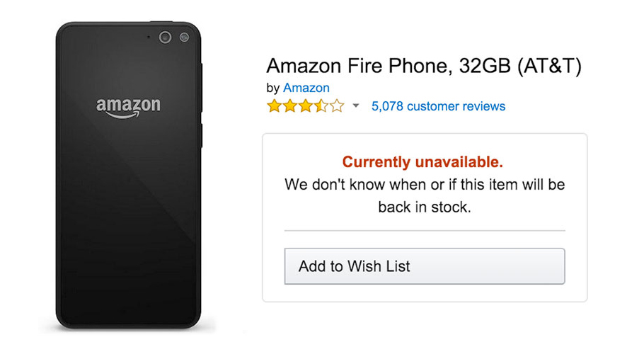Viewport: 644px width, 354px height.
Task: Click the third rating star
Action: point(305,106)
